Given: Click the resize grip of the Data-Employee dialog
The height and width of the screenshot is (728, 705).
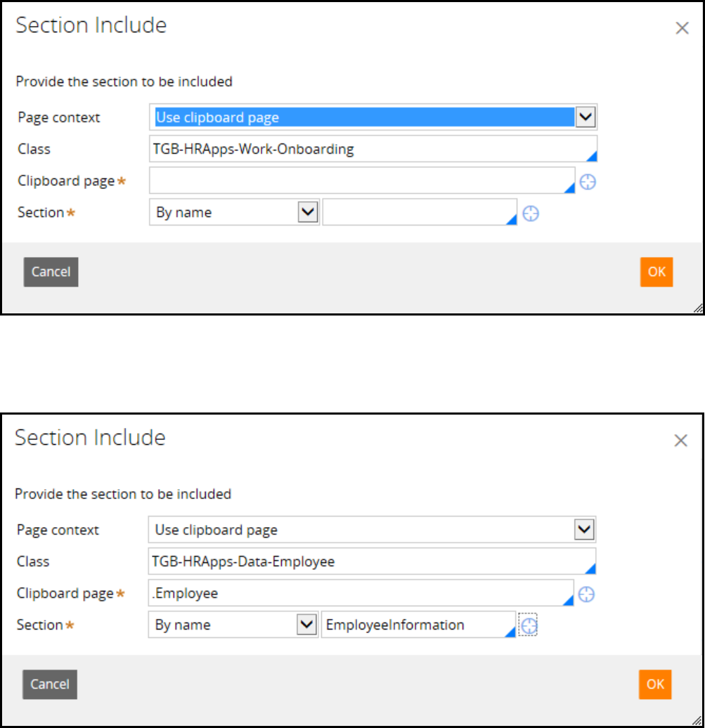Looking at the screenshot, I should coord(696,720).
